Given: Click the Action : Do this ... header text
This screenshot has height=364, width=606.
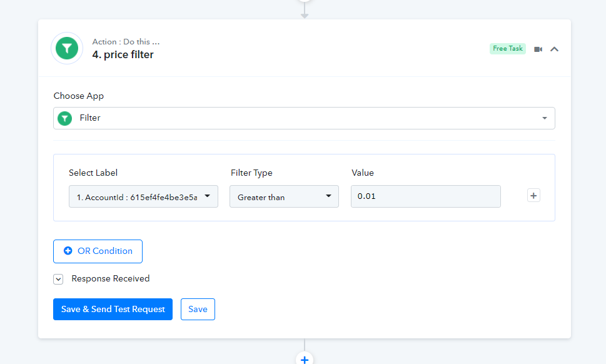Looking at the screenshot, I should [x=126, y=42].
